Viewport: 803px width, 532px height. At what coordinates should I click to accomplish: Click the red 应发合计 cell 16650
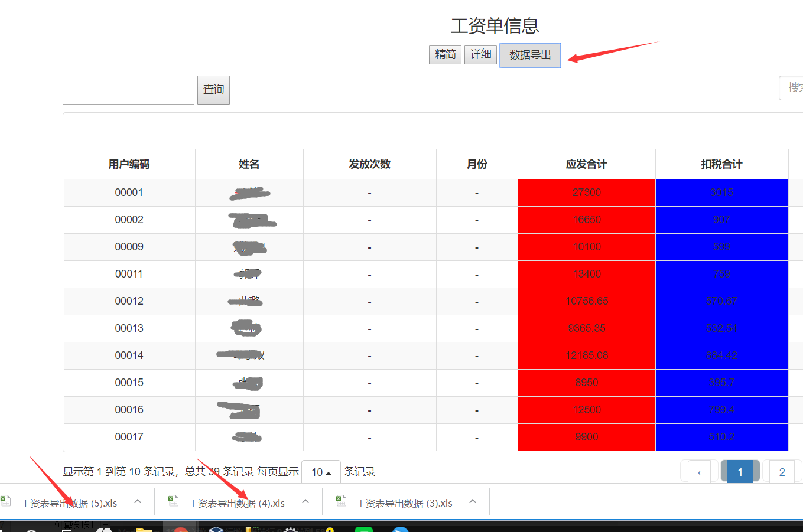(587, 220)
